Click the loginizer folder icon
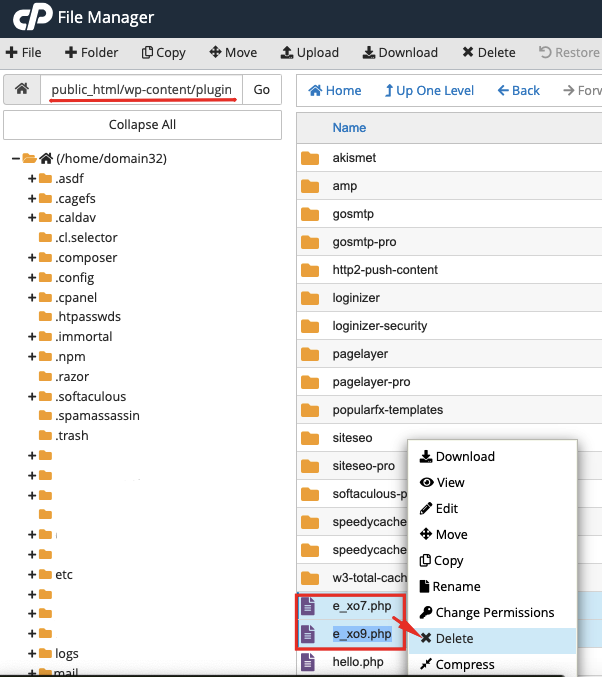 click(x=310, y=298)
